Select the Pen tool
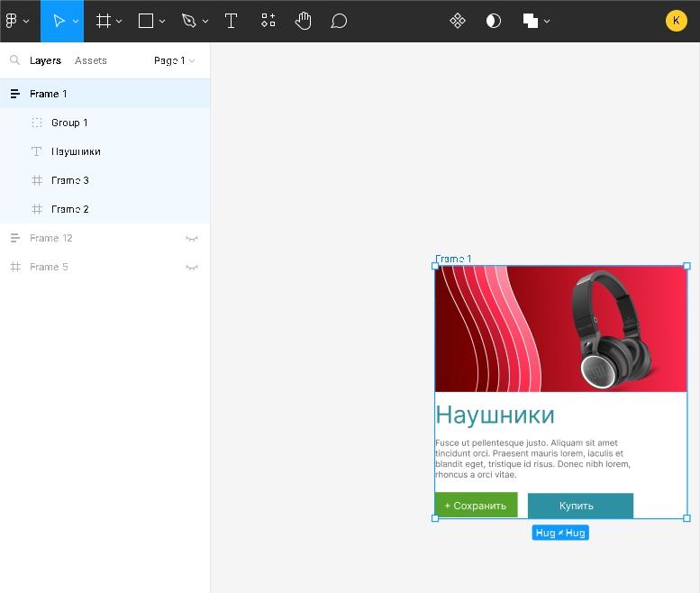Image resolution: width=700 pixels, height=593 pixels. pos(188,21)
